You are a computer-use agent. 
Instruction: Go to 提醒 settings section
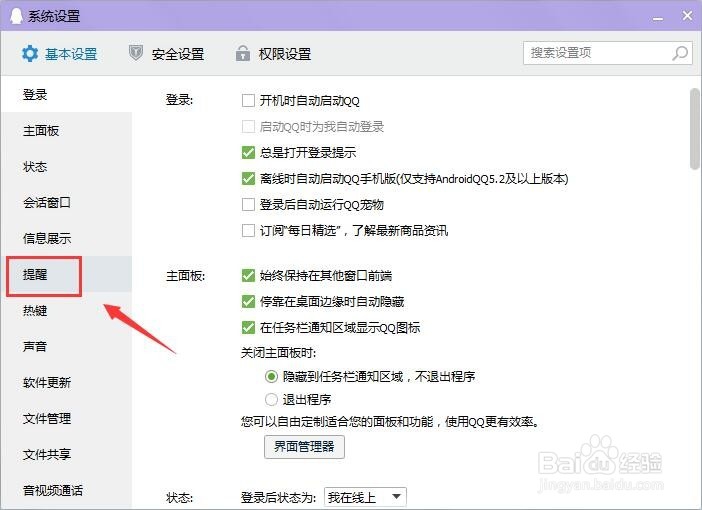[x=67, y=274]
